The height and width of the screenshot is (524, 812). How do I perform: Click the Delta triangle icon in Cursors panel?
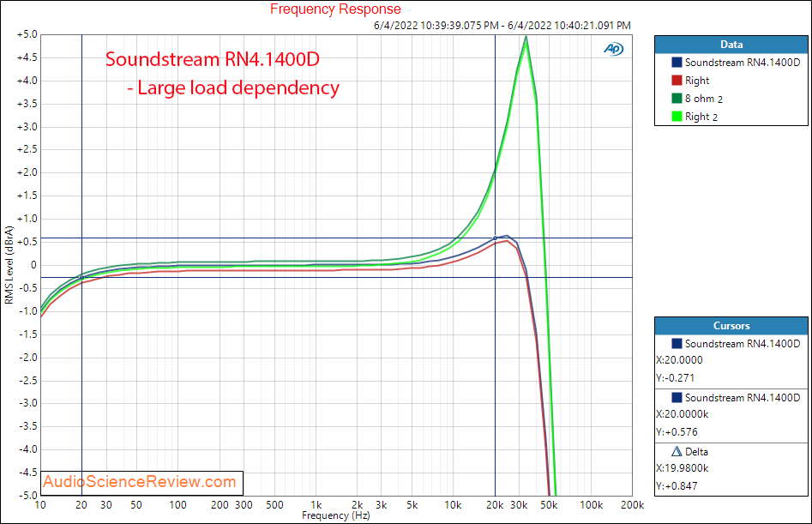(x=677, y=451)
